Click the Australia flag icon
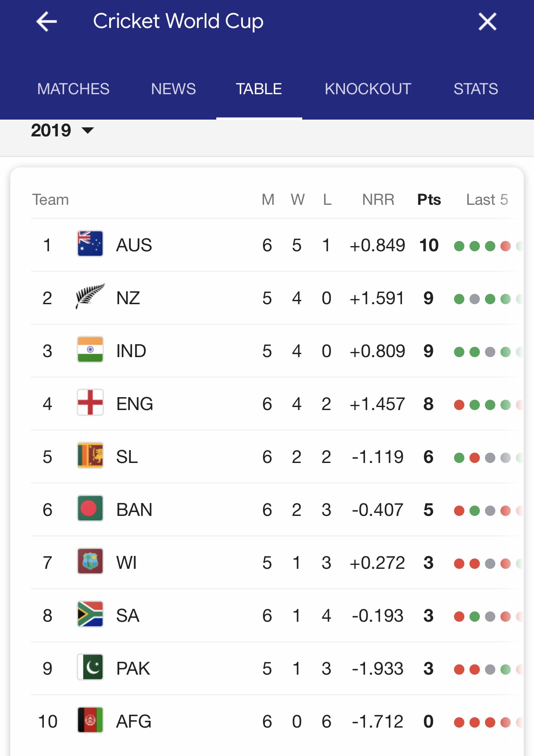Screen dimensions: 534x756 tap(90, 244)
